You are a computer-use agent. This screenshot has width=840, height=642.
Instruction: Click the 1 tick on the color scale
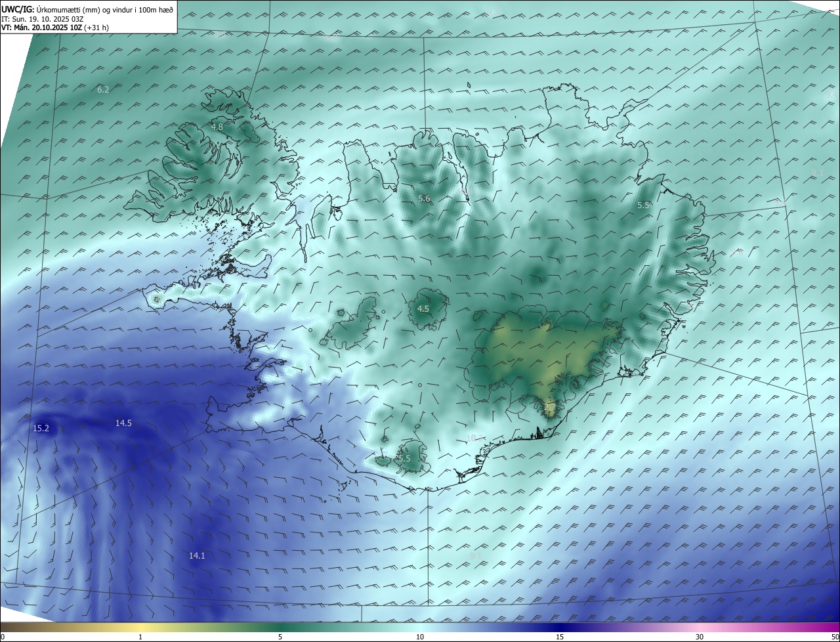coord(141,637)
